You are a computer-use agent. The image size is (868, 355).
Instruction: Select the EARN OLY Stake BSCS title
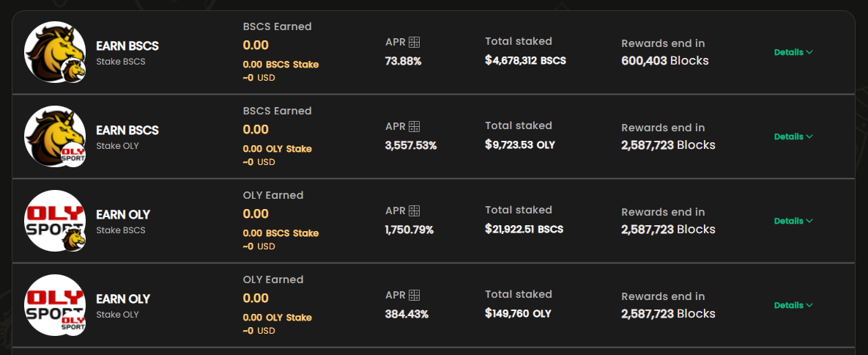[123, 221]
